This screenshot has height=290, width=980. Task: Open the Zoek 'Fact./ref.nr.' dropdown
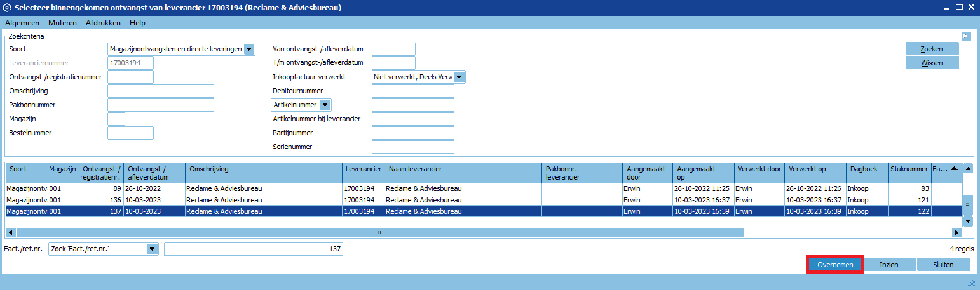point(152,249)
